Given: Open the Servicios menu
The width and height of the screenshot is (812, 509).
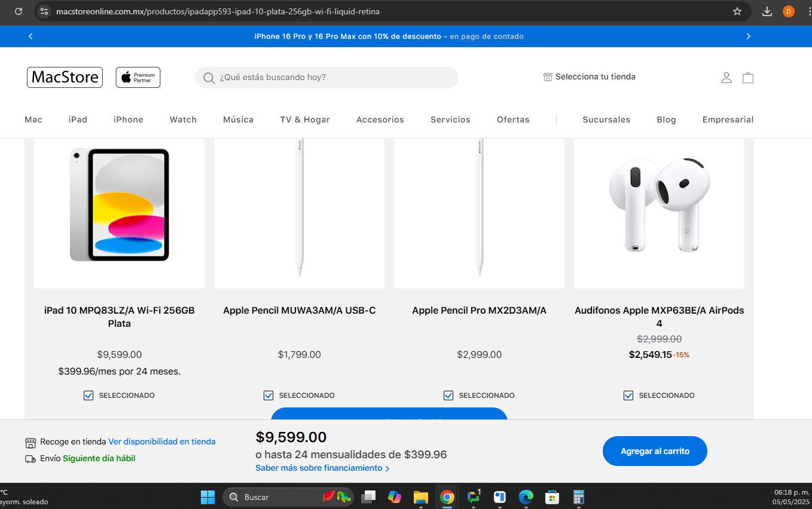Looking at the screenshot, I should (x=450, y=119).
